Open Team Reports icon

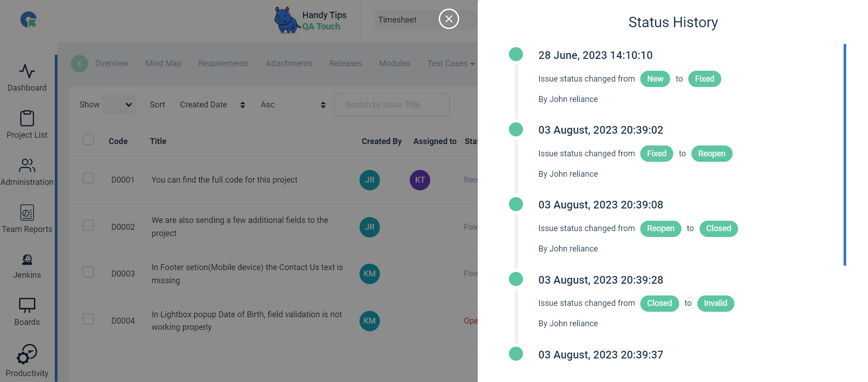[27, 213]
